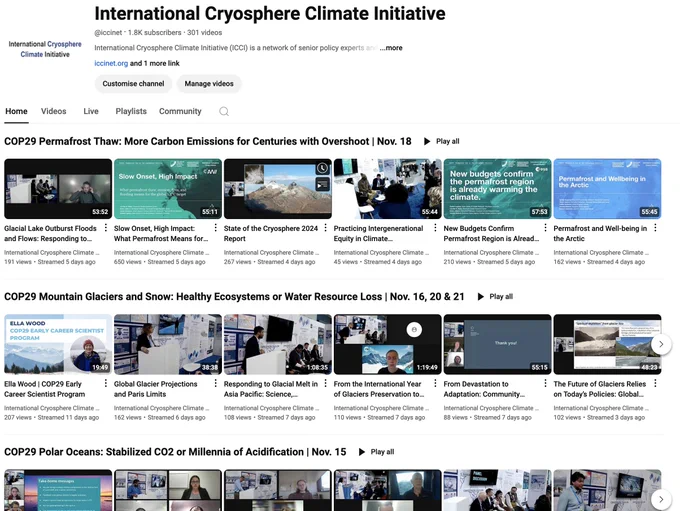Open options menu for Practicing Intergenerational Equity video
This screenshot has height=511, width=680.
coord(435,228)
